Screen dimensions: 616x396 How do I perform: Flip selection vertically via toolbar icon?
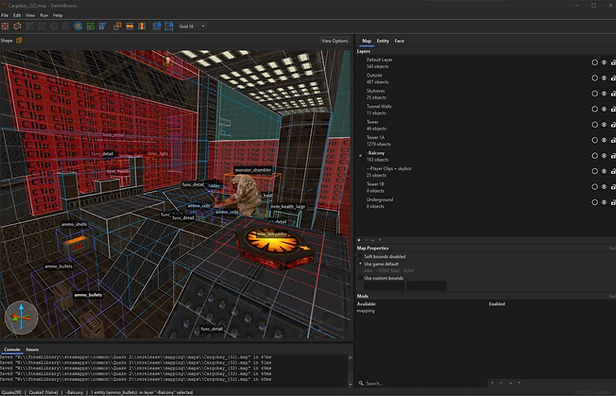142,26
